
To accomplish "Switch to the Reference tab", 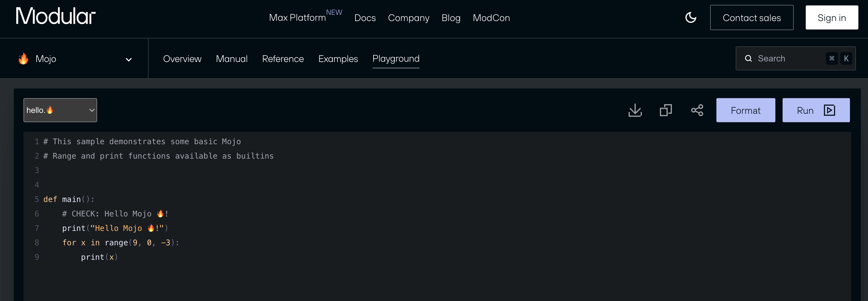I will pyautogui.click(x=283, y=59).
